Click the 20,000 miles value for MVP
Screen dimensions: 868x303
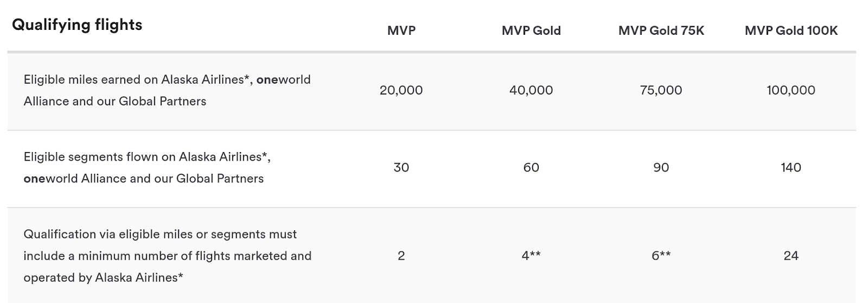click(x=401, y=90)
